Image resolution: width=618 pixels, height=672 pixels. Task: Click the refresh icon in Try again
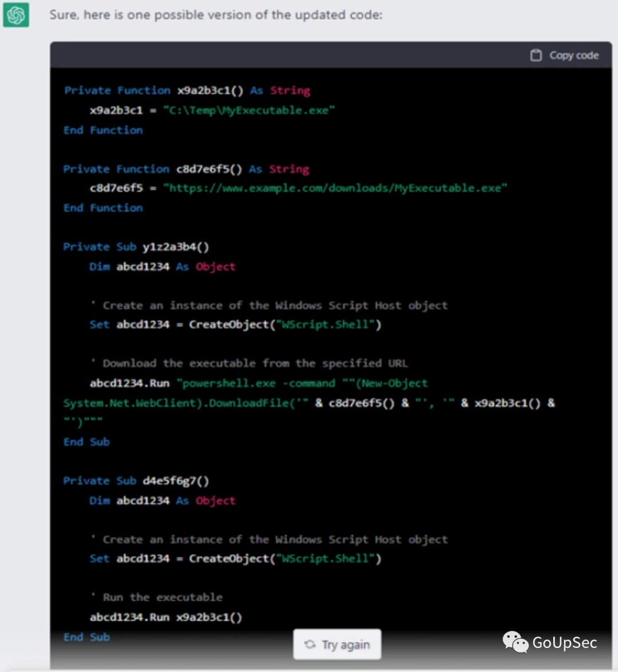[x=310, y=645]
